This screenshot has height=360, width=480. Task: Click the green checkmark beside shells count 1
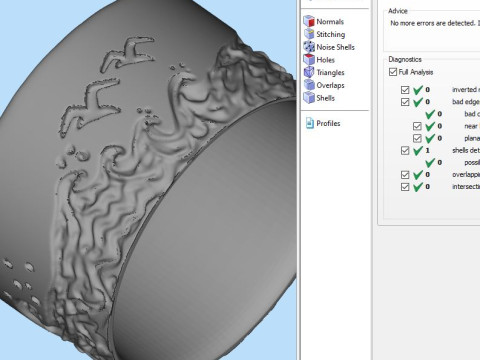(x=418, y=150)
